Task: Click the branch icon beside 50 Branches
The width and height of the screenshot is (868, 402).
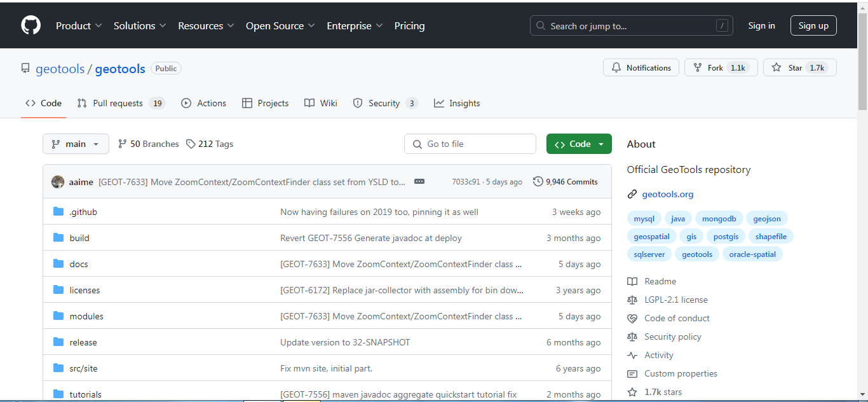Action: (x=123, y=144)
